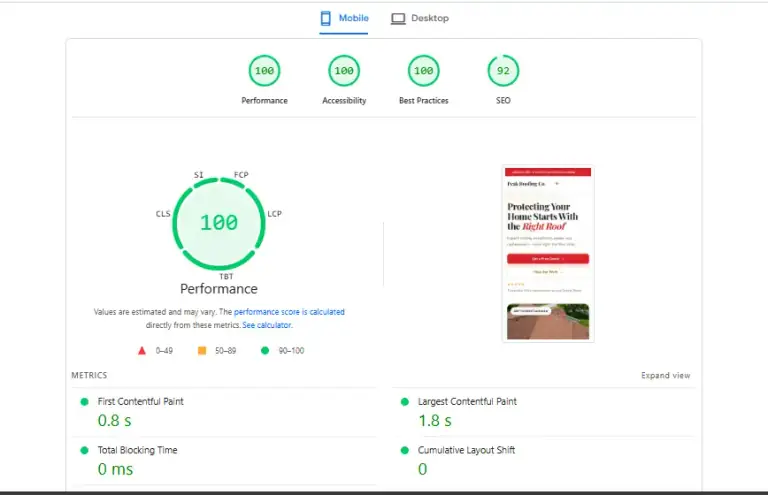Click the Accessibility category label

[x=344, y=100]
